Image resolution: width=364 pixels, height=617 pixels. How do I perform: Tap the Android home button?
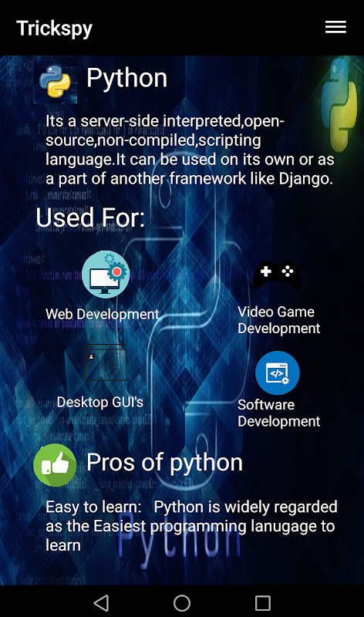pos(182,602)
